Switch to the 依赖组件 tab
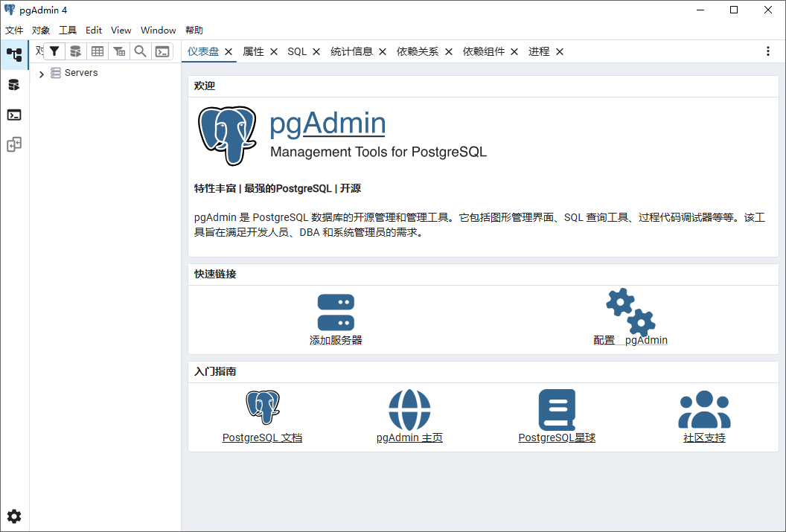The height and width of the screenshot is (532, 786). click(x=484, y=51)
